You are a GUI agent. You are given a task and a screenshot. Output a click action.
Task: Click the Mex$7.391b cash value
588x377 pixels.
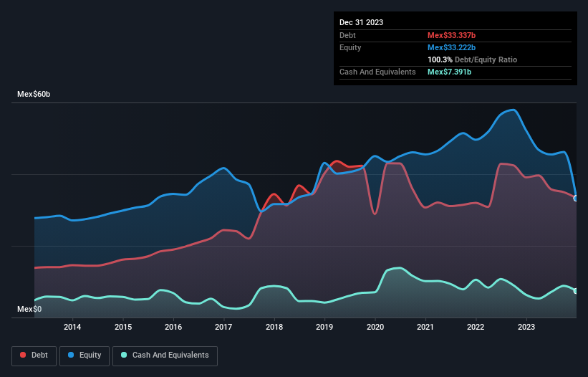point(449,72)
